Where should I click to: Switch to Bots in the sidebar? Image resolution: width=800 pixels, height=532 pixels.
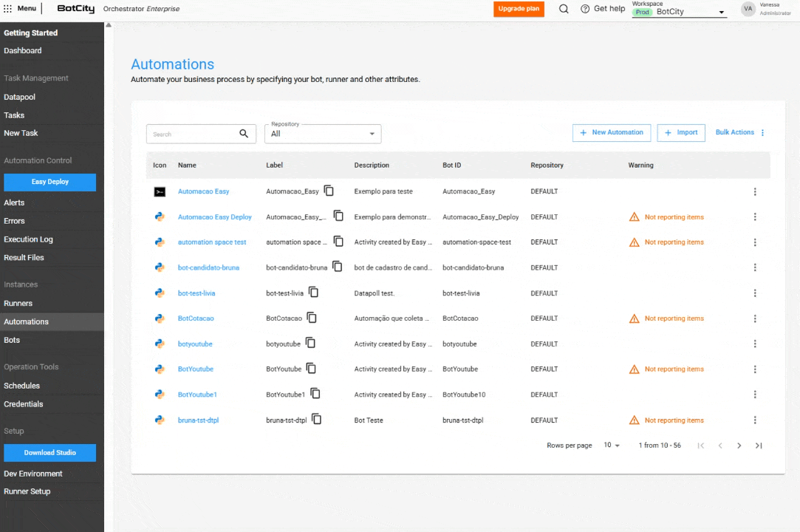(11, 339)
